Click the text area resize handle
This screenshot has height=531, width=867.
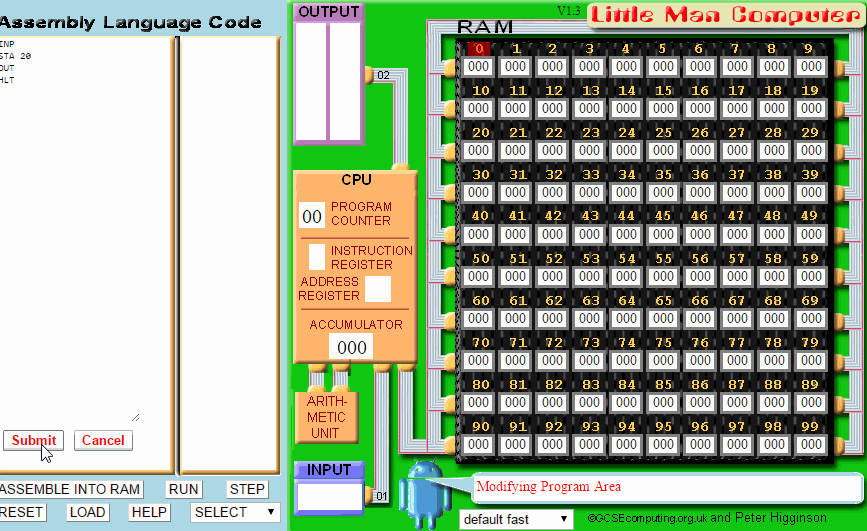coord(135,418)
